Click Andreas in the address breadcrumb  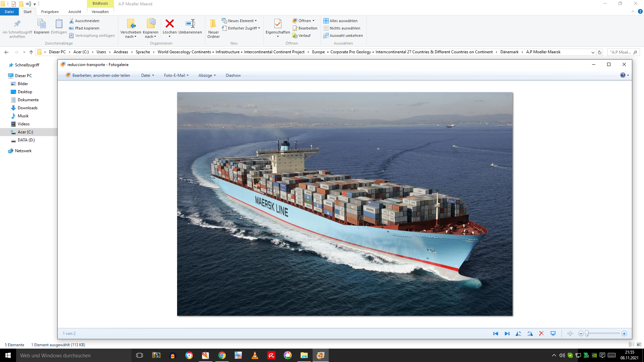[121, 52]
